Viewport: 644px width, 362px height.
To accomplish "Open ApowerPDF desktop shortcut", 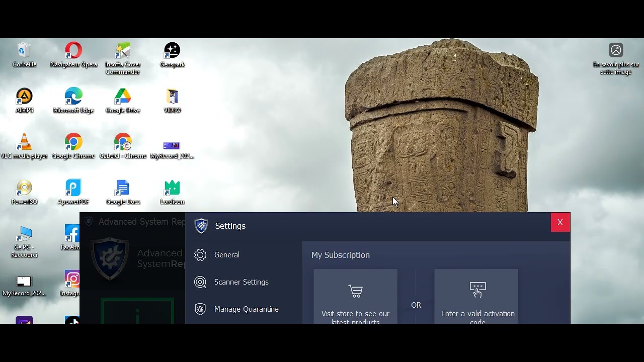I will 73,192.
